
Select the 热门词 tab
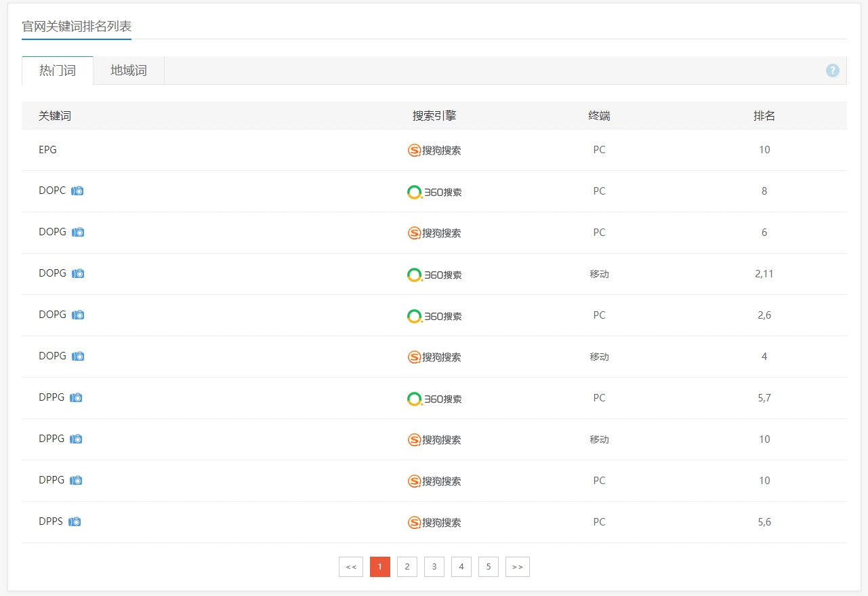coord(58,71)
